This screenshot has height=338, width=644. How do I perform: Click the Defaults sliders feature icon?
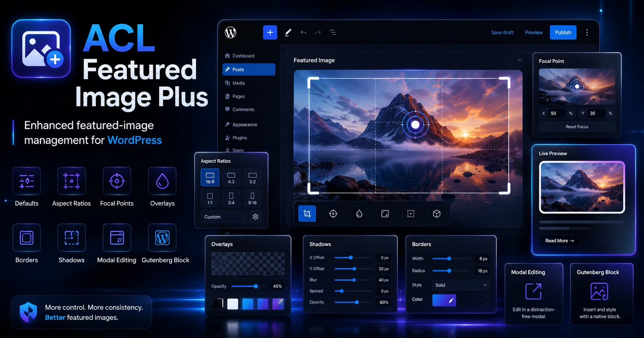tap(27, 181)
